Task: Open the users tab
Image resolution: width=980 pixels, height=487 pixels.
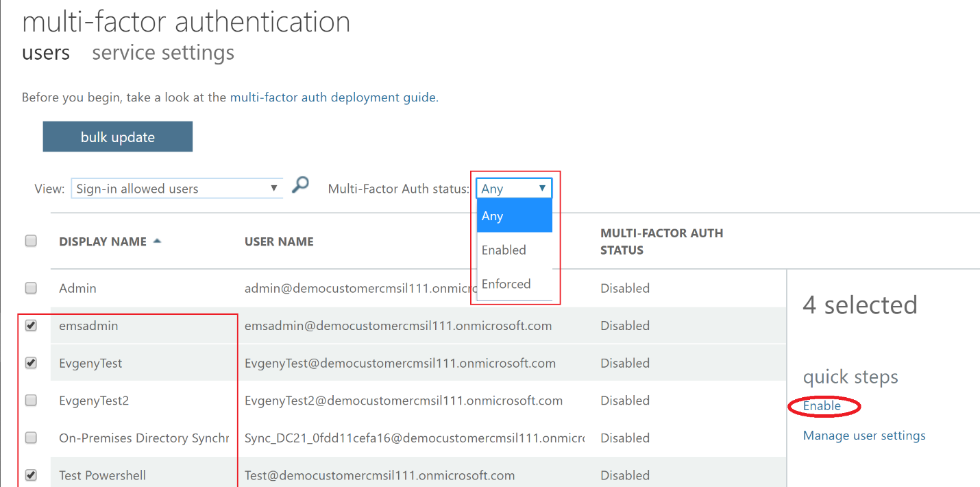Action: point(46,53)
